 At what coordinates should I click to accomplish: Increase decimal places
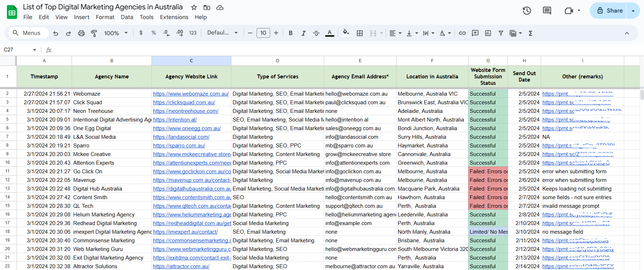coord(180,33)
